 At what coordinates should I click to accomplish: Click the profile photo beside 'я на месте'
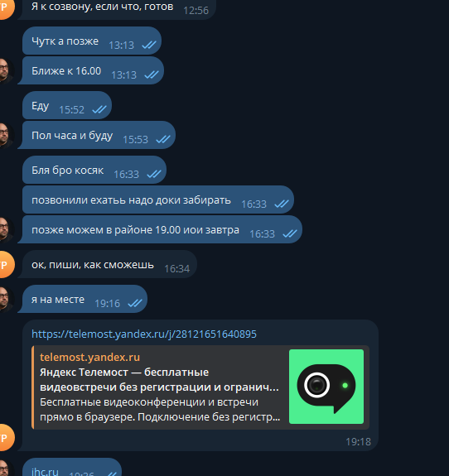click(6, 299)
